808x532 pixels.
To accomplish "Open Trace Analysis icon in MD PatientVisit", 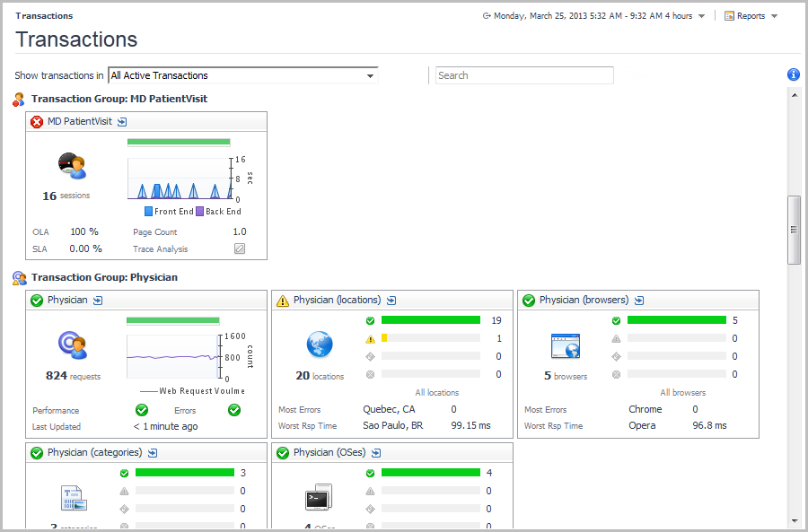I will tap(240, 249).
